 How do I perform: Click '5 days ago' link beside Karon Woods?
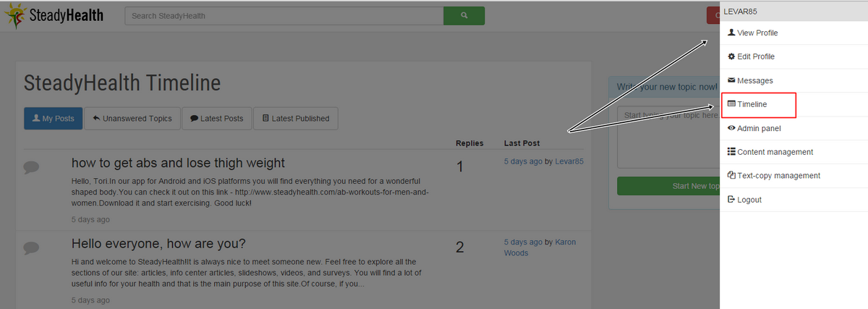(523, 242)
